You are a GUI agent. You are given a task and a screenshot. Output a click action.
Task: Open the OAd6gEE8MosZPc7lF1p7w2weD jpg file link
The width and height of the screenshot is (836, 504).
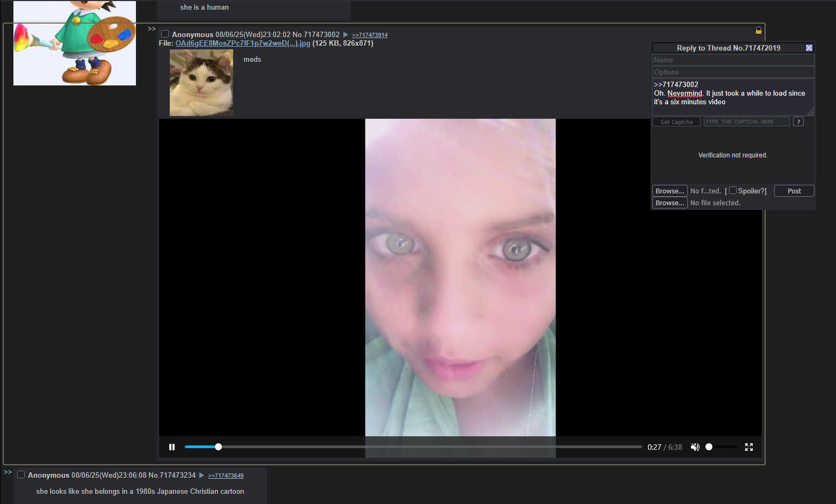[x=243, y=44]
